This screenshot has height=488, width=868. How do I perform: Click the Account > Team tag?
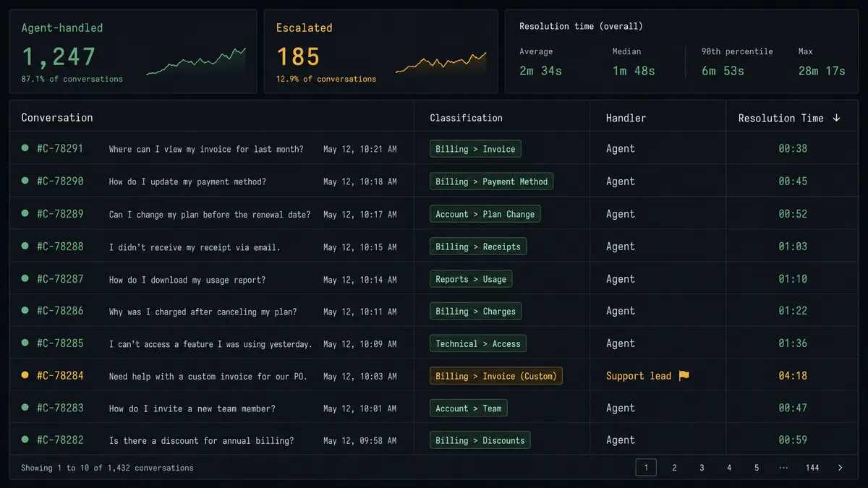(x=469, y=408)
